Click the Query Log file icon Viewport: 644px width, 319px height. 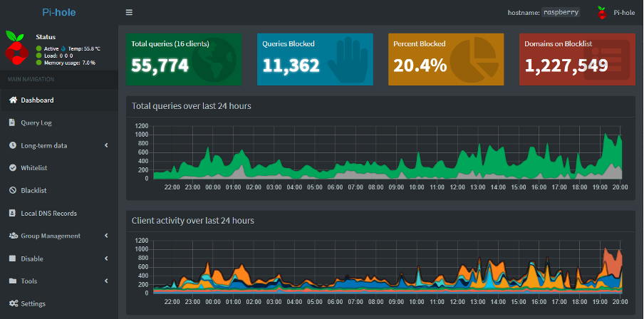pyautogui.click(x=12, y=122)
